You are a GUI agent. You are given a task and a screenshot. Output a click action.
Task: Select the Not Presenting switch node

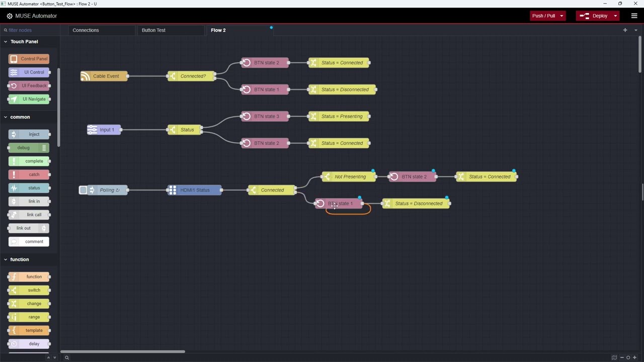[x=349, y=176]
